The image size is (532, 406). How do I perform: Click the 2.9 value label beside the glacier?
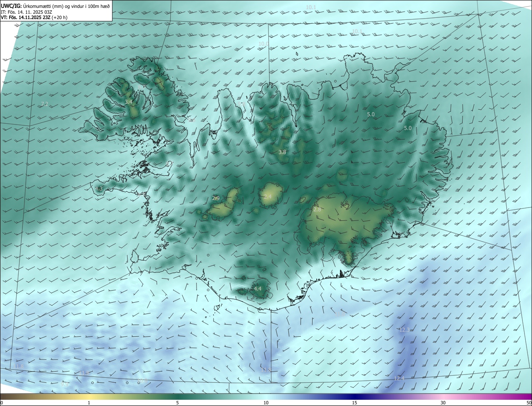tap(216, 198)
